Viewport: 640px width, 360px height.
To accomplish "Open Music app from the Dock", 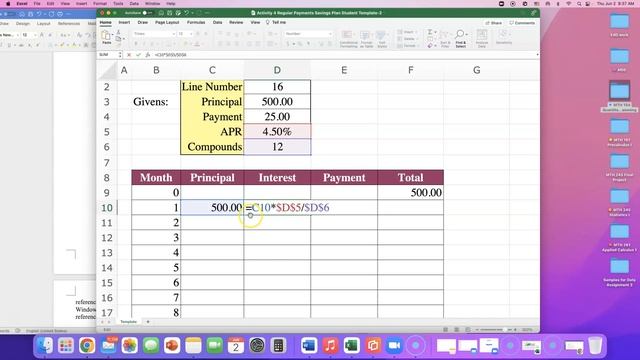I will (330, 346).
